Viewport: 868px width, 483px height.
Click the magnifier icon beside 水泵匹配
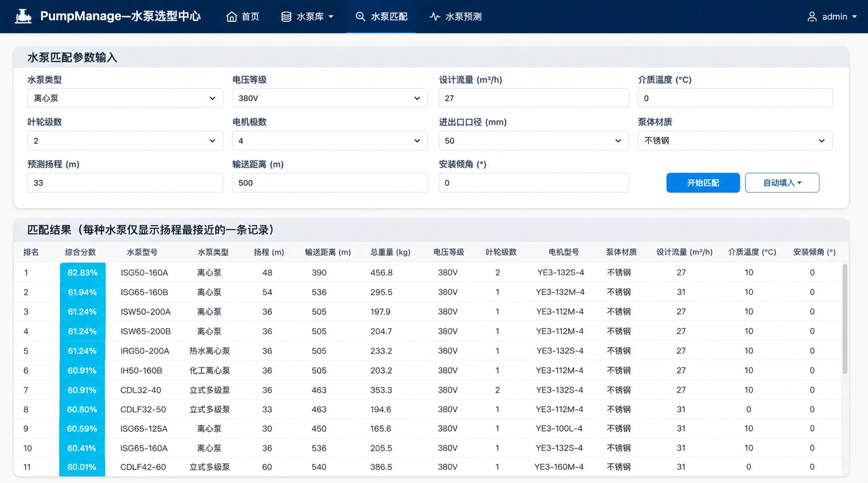[x=360, y=17]
